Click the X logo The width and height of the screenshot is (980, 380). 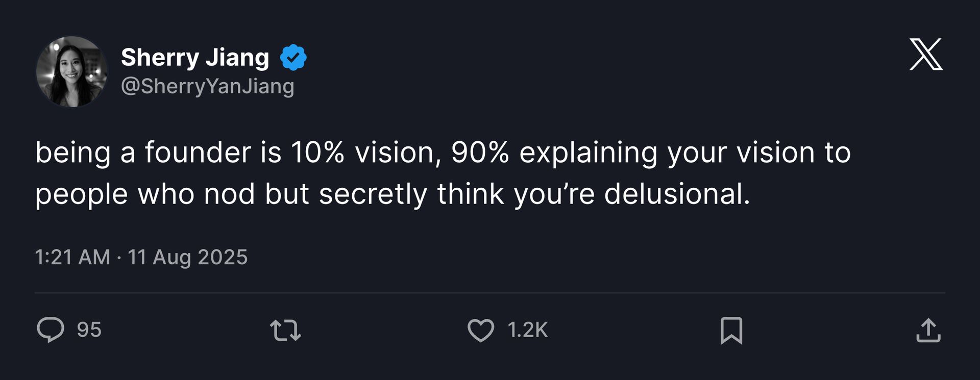tap(926, 54)
